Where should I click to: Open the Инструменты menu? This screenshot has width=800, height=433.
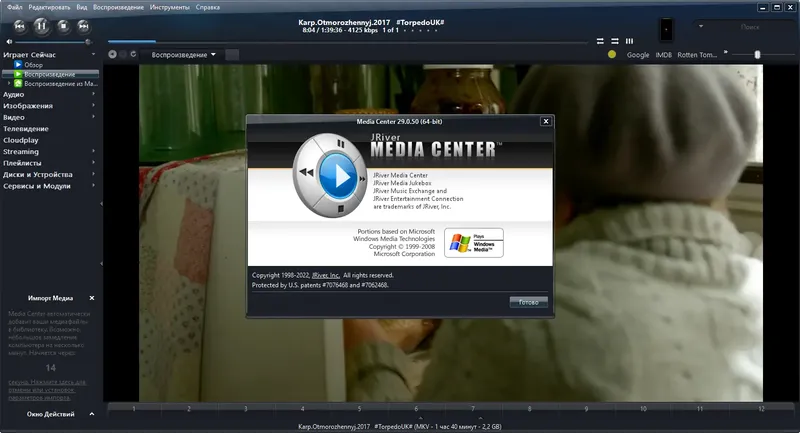pyautogui.click(x=169, y=7)
